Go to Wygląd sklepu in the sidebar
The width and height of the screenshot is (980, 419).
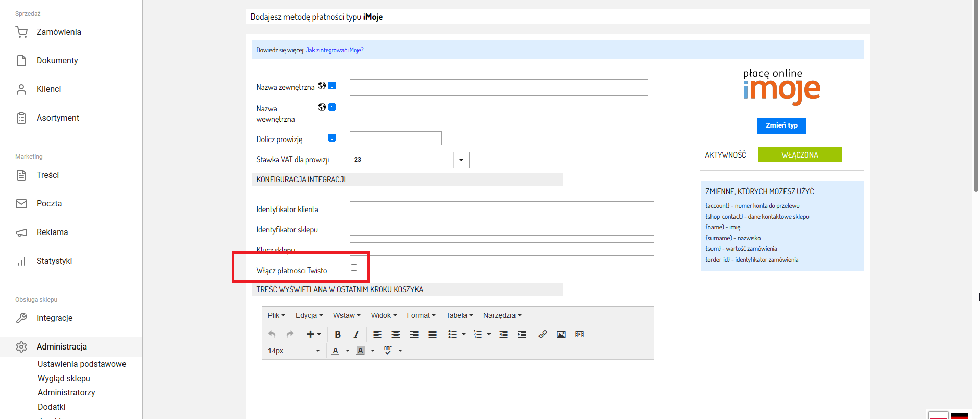click(64, 379)
